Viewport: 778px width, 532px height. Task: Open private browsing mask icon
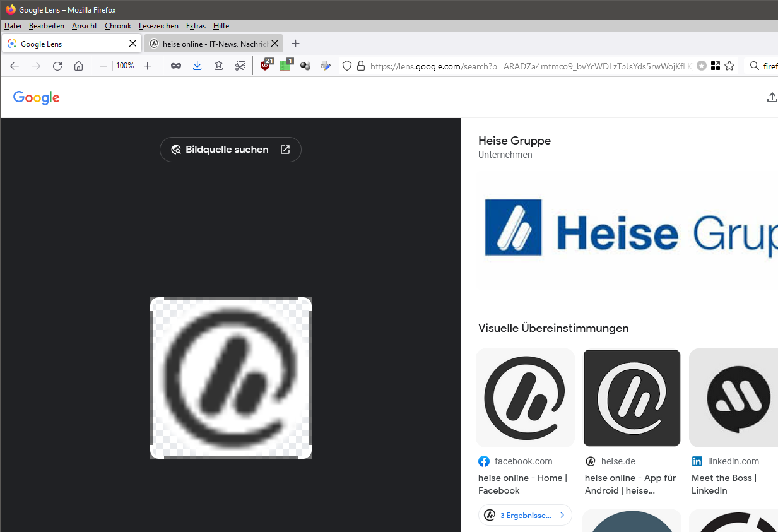point(176,66)
